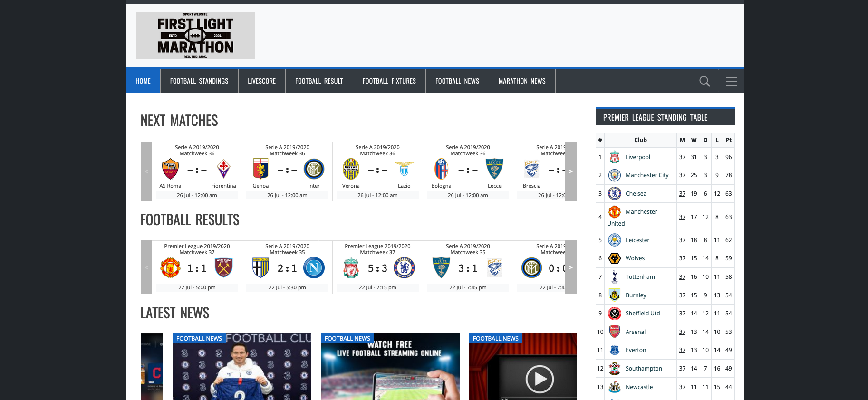This screenshot has width=868, height=400.
Task: Open Football Result in the navigation
Action: tap(319, 81)
